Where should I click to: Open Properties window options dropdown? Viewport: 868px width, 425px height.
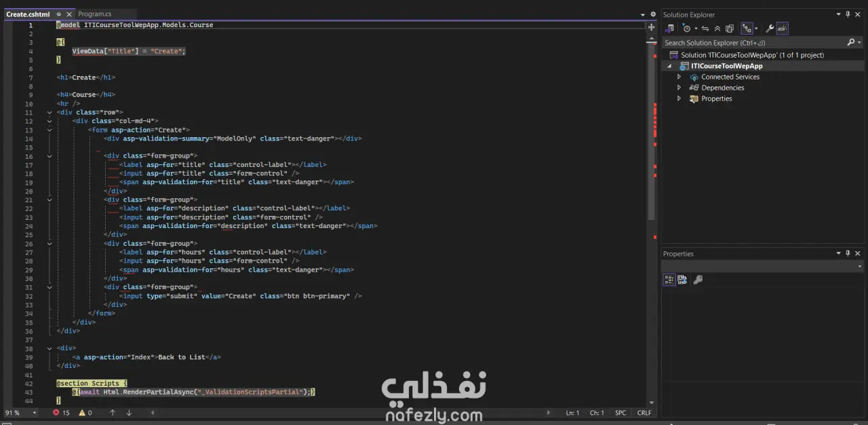click(838, 253)
